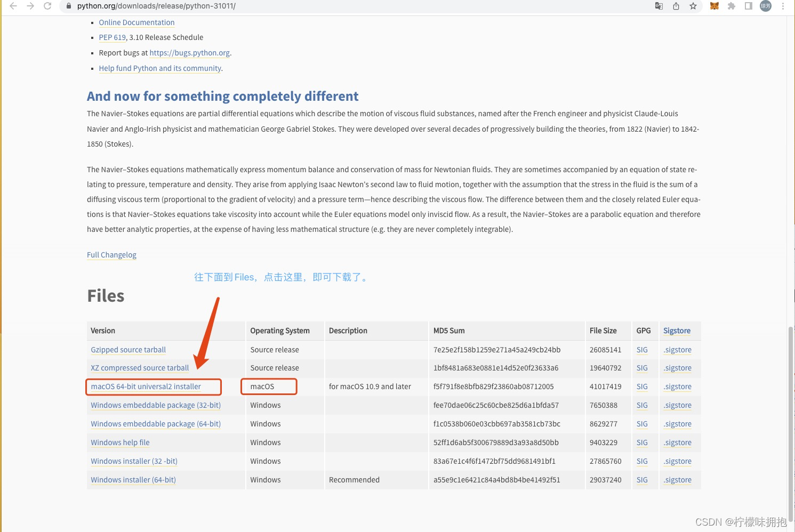Open .sigstore for Windows installer 32-bit
Viewport: 795px width, 532px height.
[678, 461]
